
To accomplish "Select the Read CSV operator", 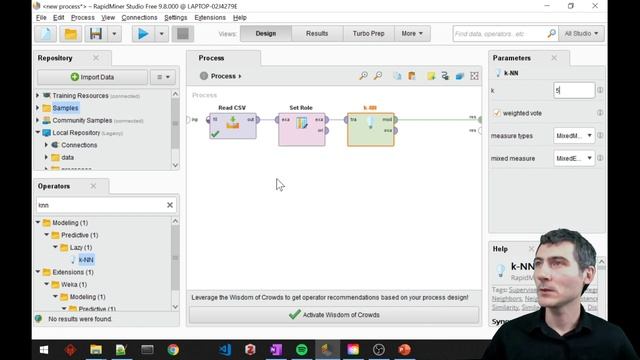I will click(x=233, y=126).
